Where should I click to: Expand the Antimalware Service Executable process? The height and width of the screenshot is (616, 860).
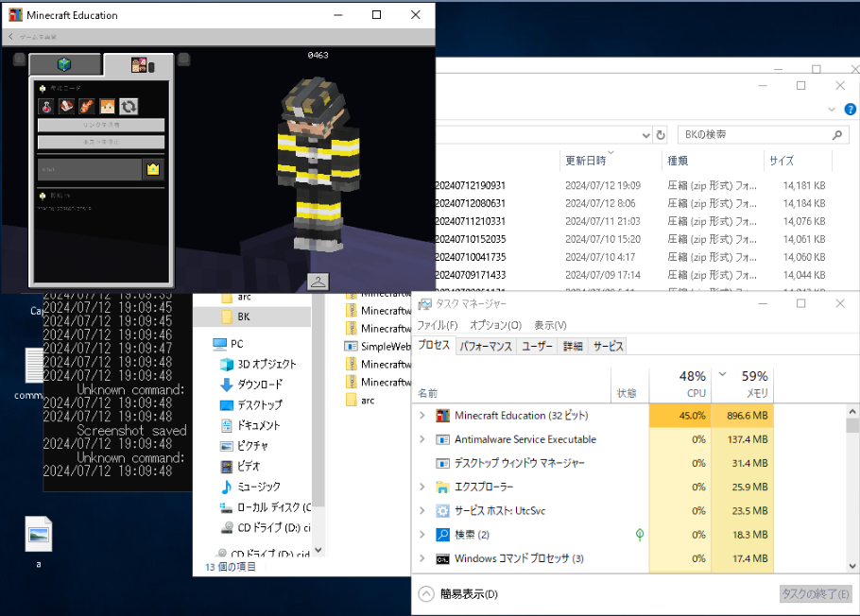coord(421,439)
